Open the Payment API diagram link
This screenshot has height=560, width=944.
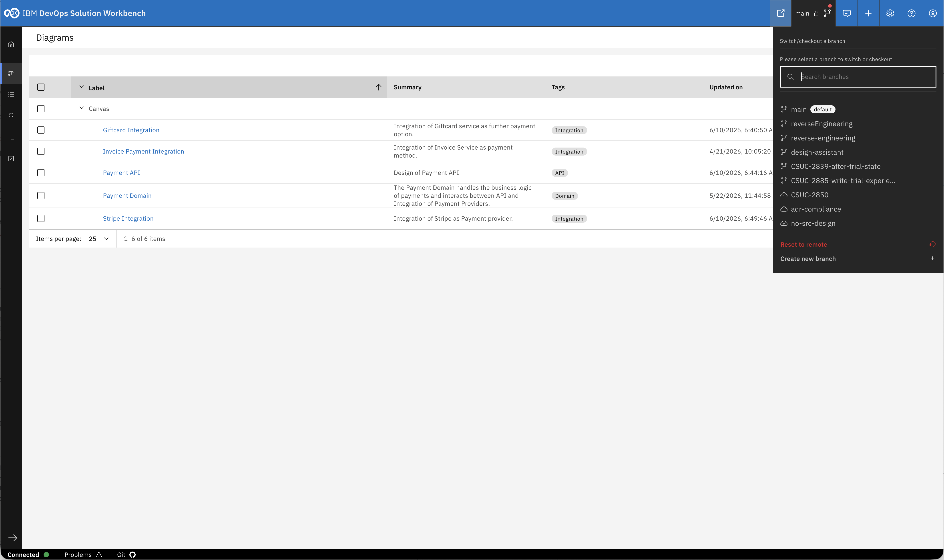tap(121, 172)
